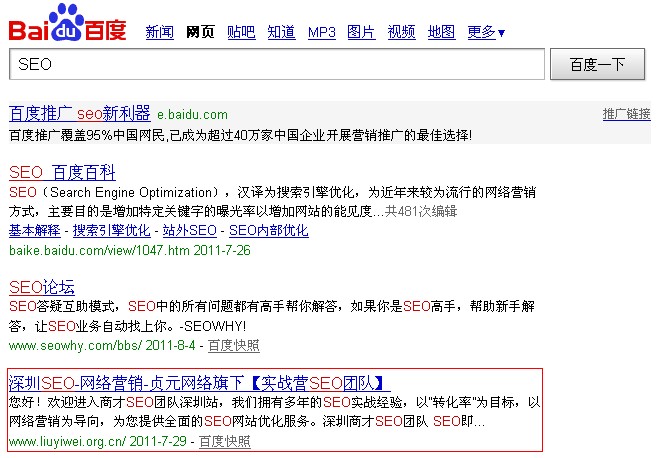Open the 站外SEO sub-link

coord(190,230)
